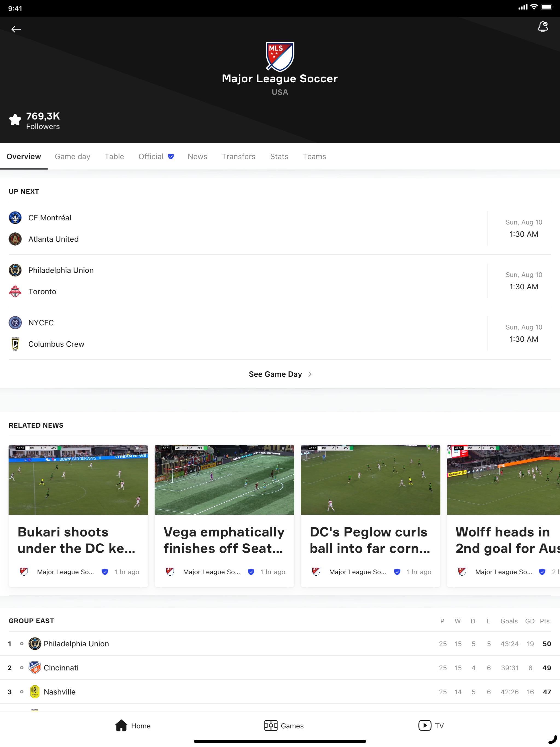Tap Goals column header

coord(509,621)
